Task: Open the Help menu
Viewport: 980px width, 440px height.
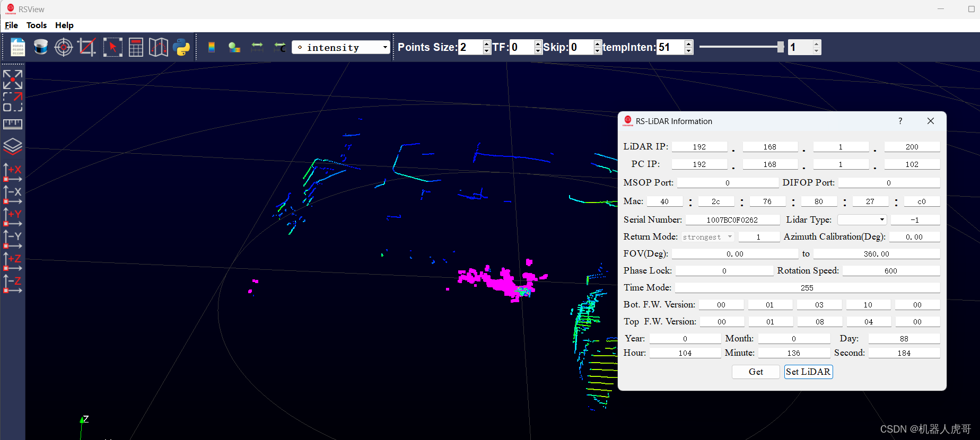Action: click(64, 25)
